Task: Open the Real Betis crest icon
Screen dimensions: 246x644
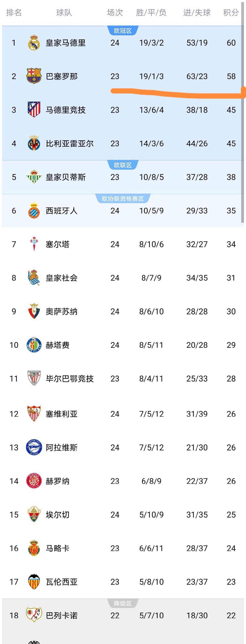Action: click(34, 177)
